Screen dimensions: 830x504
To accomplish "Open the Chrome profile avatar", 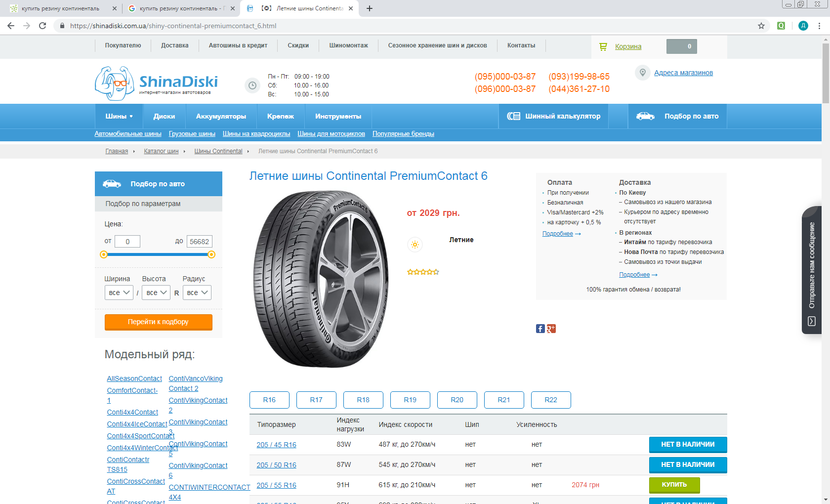I will click(803, 26).
